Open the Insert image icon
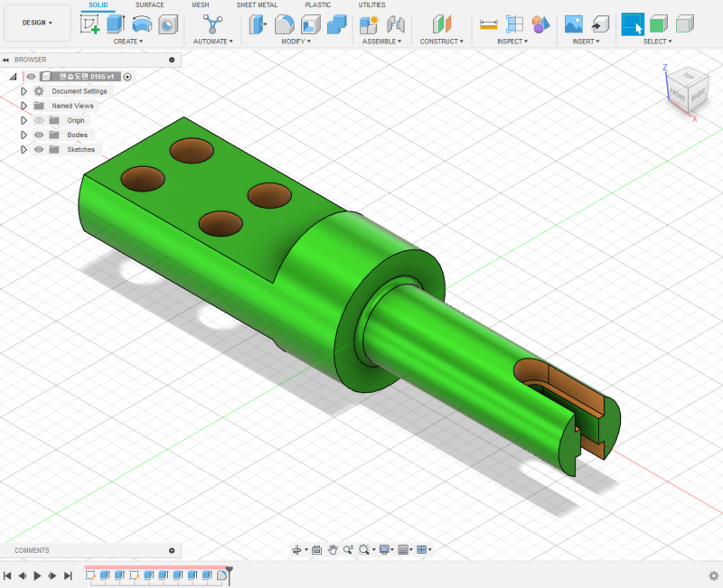 click(x=573, y=24)
